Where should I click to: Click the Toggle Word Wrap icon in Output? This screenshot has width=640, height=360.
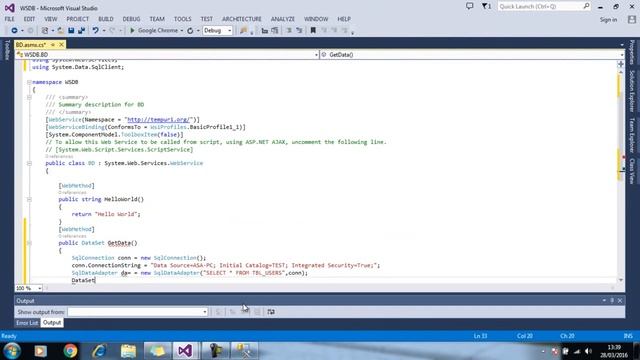[271, 312]
